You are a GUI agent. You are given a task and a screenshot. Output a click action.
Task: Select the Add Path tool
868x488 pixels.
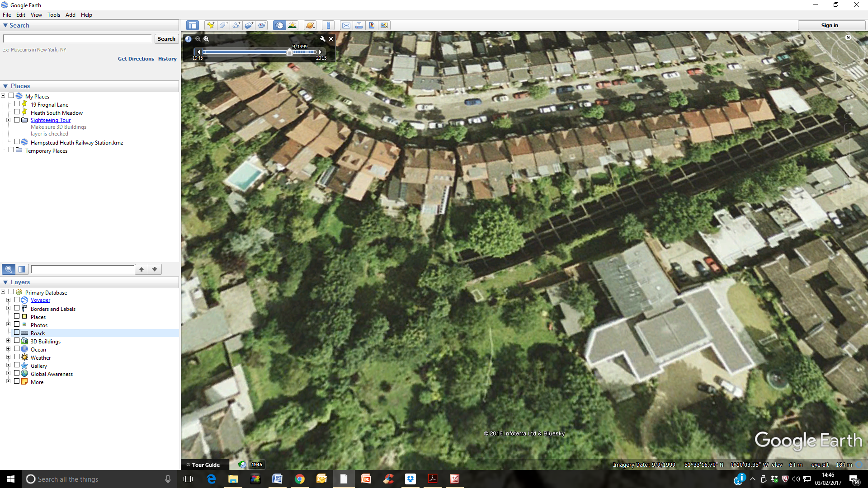point(236,25)
